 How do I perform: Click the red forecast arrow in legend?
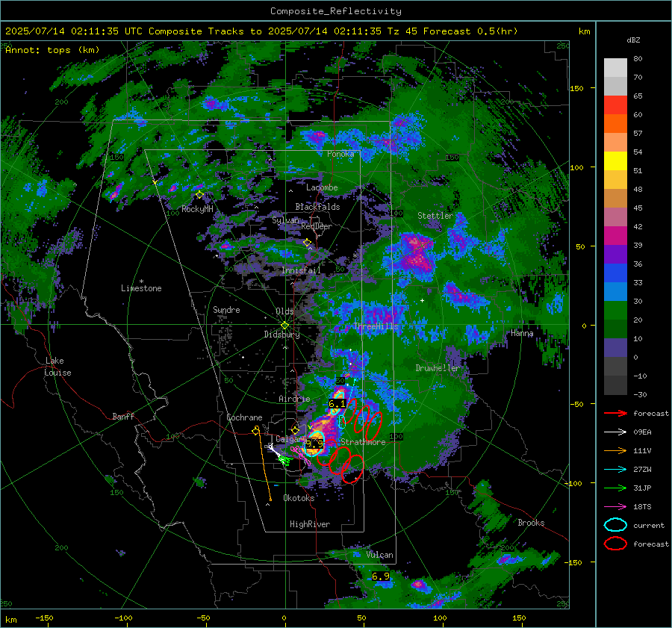(615, 413)
